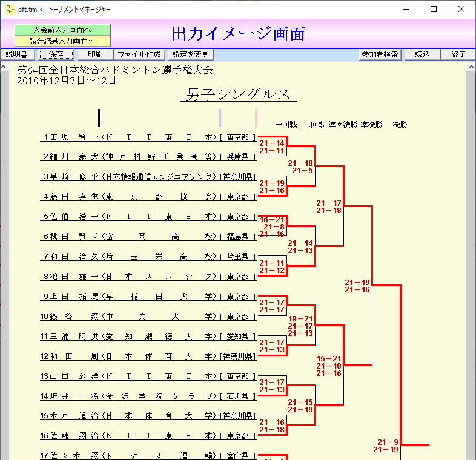Select player 12 和田 周 row
476x460 pixels.
(x=148, y=356)
